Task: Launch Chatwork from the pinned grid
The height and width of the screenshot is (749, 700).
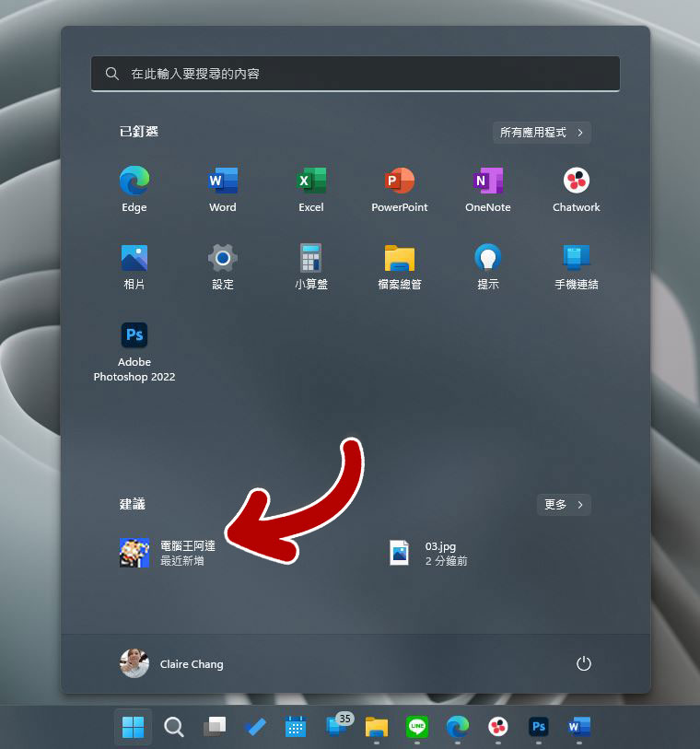Action: pos(577,189)
